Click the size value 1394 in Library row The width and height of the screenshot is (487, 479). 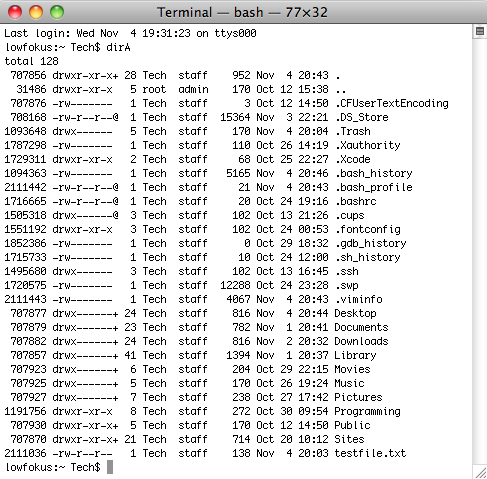pyautogui.click(x=238, y=355)
